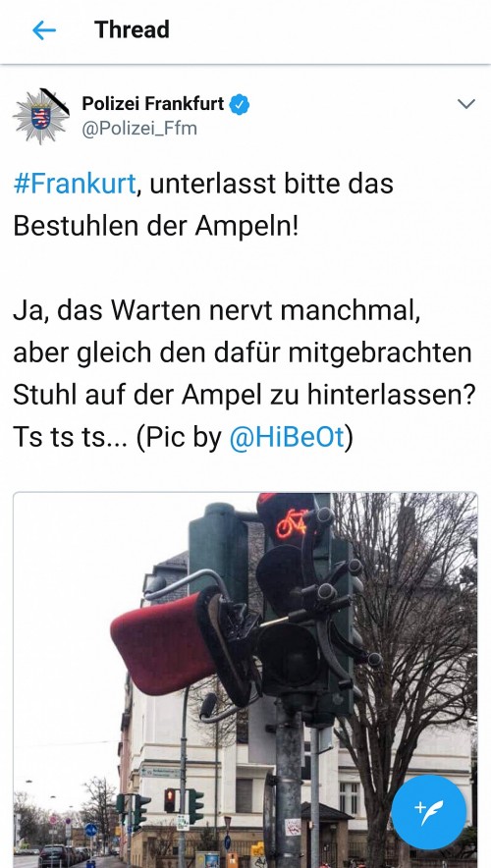Go back using the arrow icon

[44, 30]
